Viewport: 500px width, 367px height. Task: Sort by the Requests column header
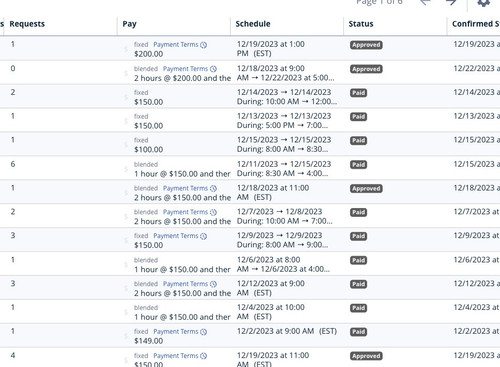point(27,24)
